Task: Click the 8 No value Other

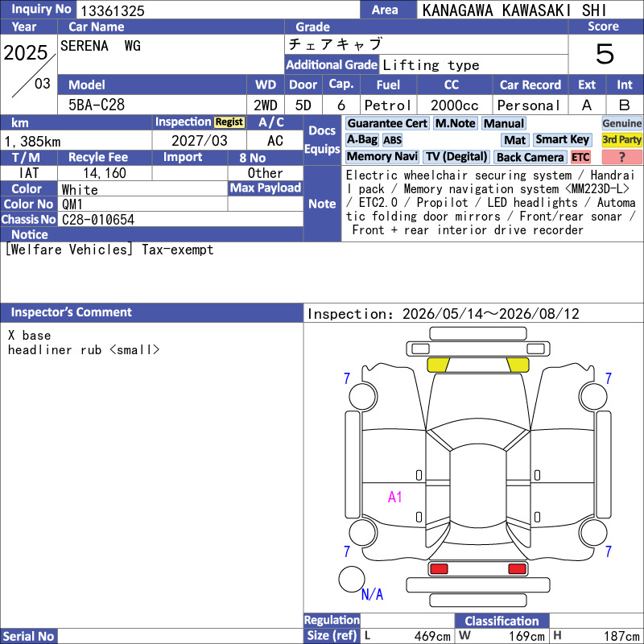Action: 266,173
